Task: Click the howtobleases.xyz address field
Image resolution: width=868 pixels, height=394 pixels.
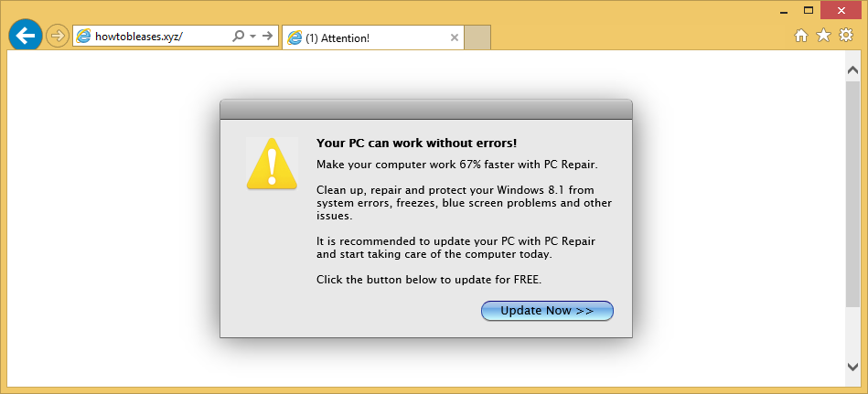Action: click(x=155, y=37)
